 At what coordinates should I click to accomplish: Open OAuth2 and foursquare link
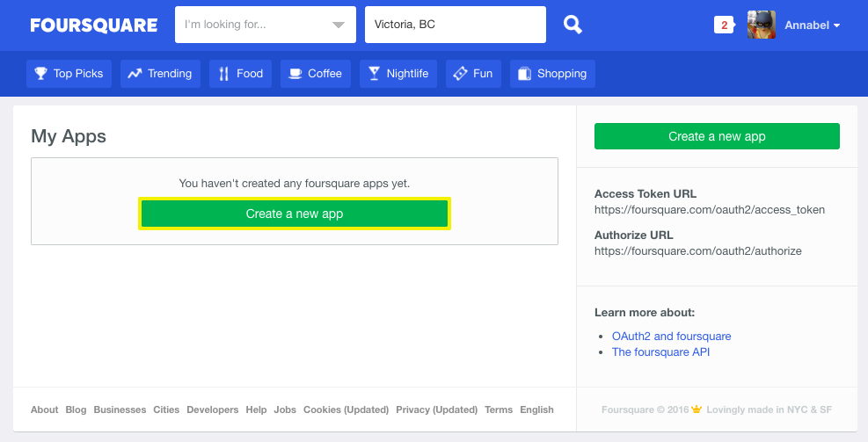[x=671, y=337]
